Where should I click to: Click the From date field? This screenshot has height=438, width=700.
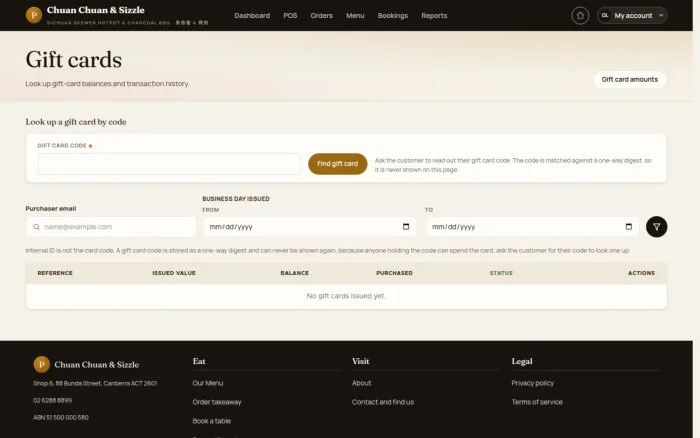[309, 227]
